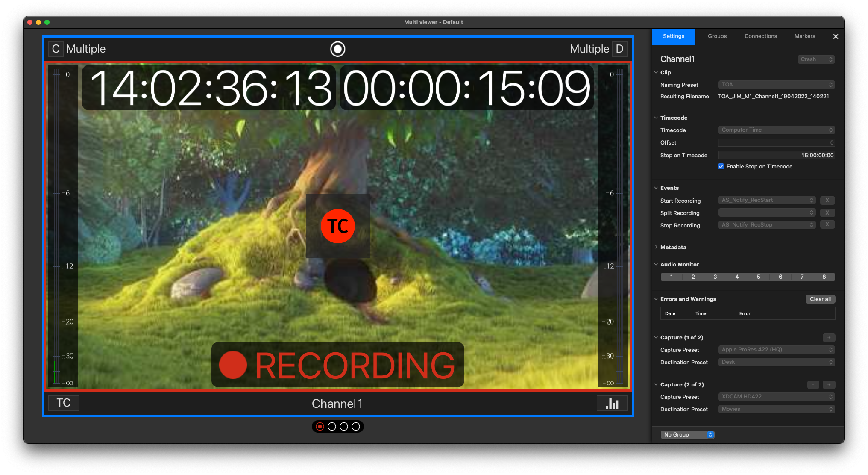Collapse the Timecode section
The image size is (868, 475).
click(656, 118)
